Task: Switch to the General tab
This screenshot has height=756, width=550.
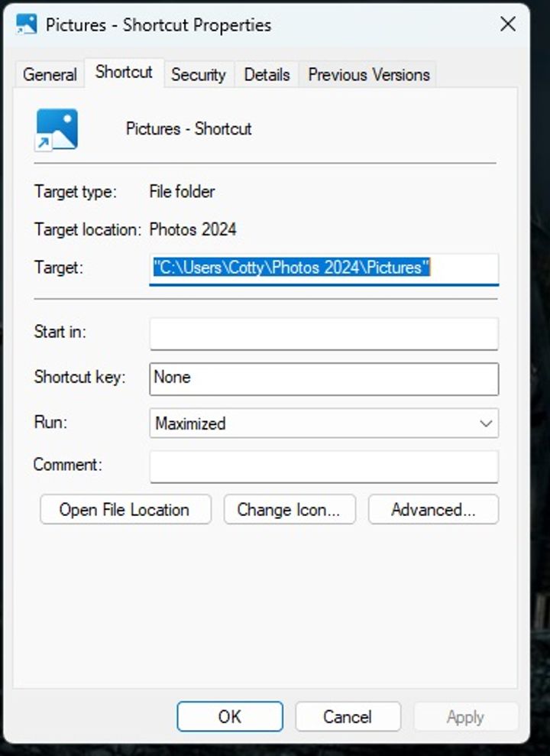Action: tap(50, 75)
